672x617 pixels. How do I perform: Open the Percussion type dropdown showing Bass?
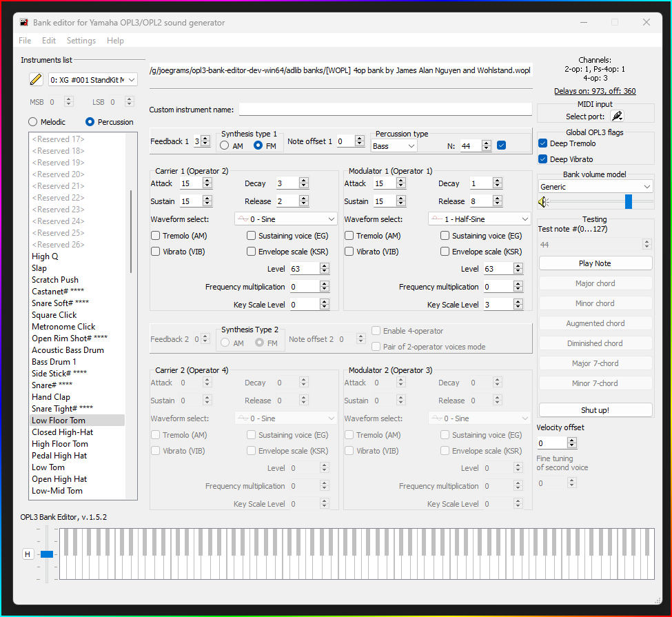click(x=394, y=146)
